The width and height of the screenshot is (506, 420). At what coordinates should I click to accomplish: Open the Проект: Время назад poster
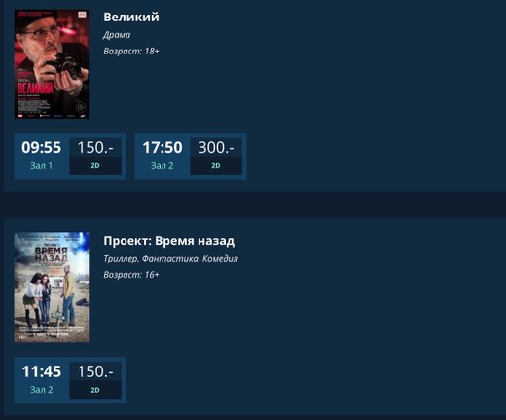[x=52, y=287]
